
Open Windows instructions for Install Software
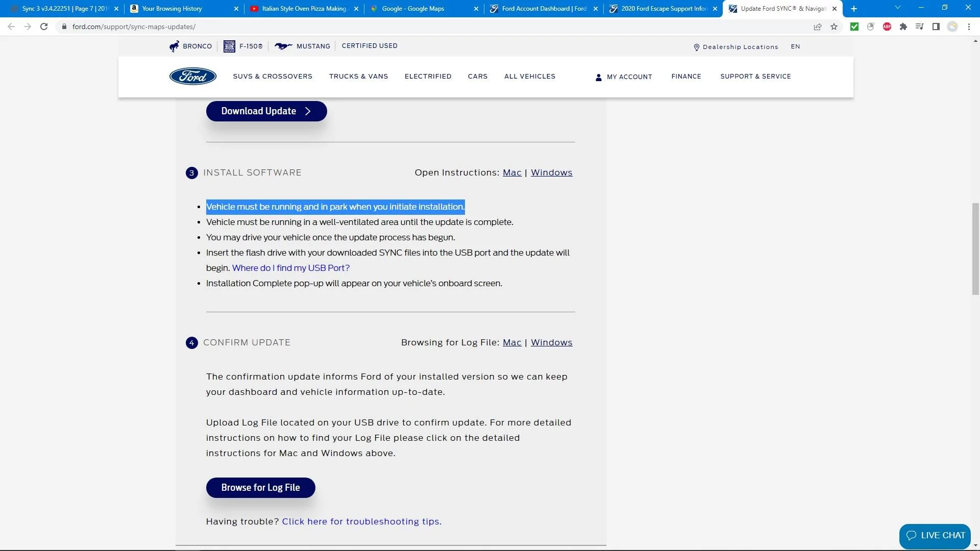click(551, 172)
